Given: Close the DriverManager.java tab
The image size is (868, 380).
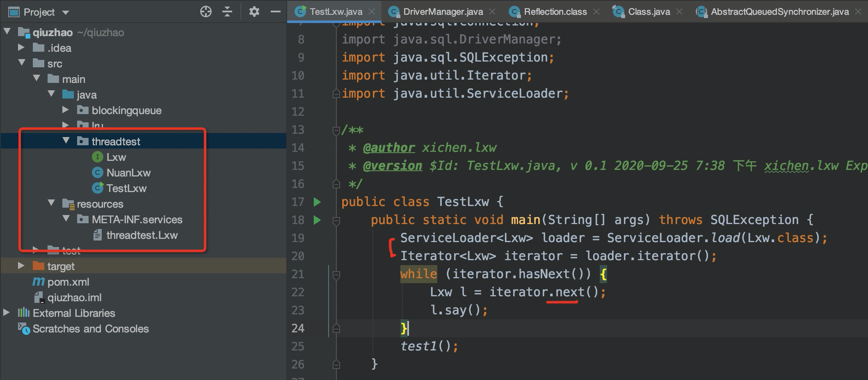Looking at the screenshot, I should (492, 11).
